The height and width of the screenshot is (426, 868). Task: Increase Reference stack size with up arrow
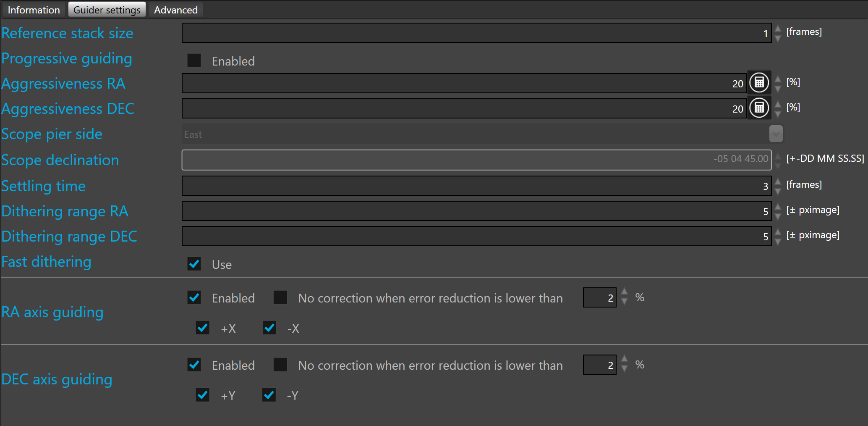(778, 29)
